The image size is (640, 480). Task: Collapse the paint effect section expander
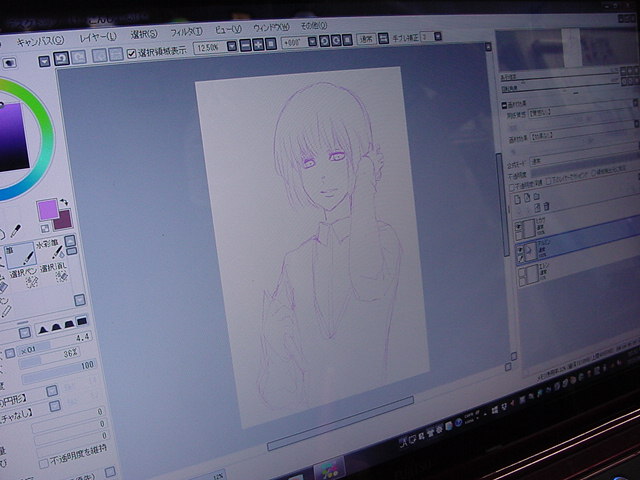[x=504, y=105]
